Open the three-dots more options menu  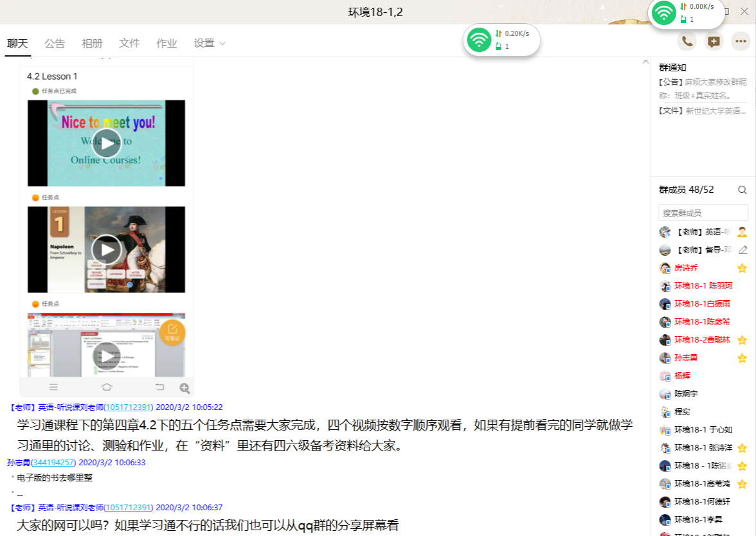click(741, 42)
